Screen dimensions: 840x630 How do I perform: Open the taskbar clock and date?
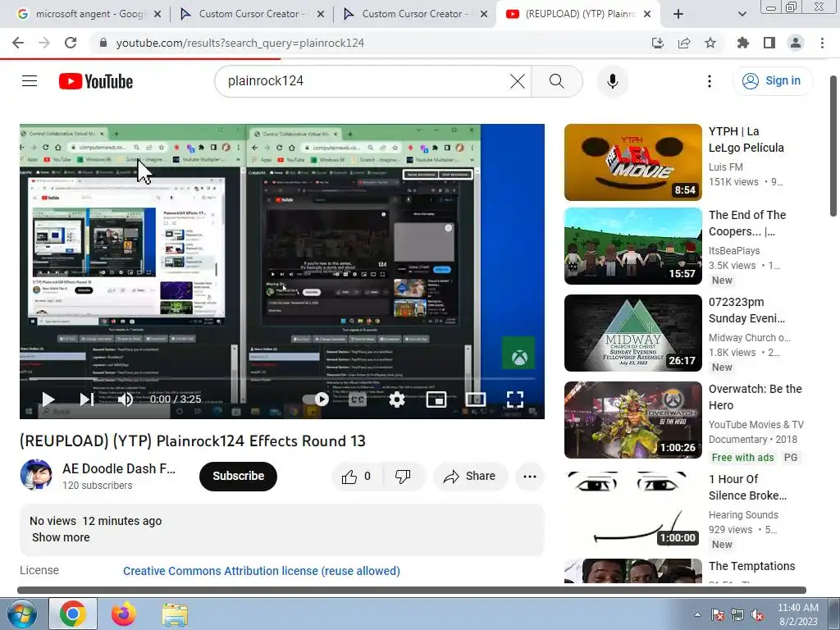click(x=797, y=614)
